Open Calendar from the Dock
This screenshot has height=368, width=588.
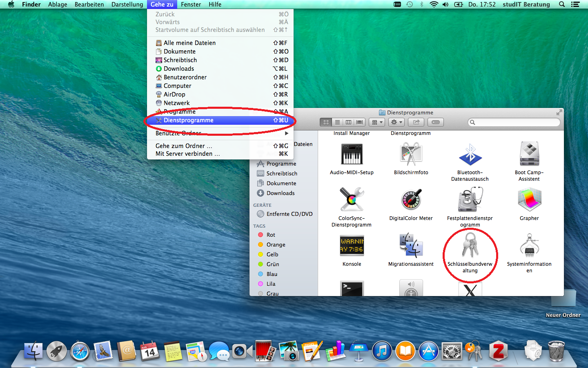(149, 351)
